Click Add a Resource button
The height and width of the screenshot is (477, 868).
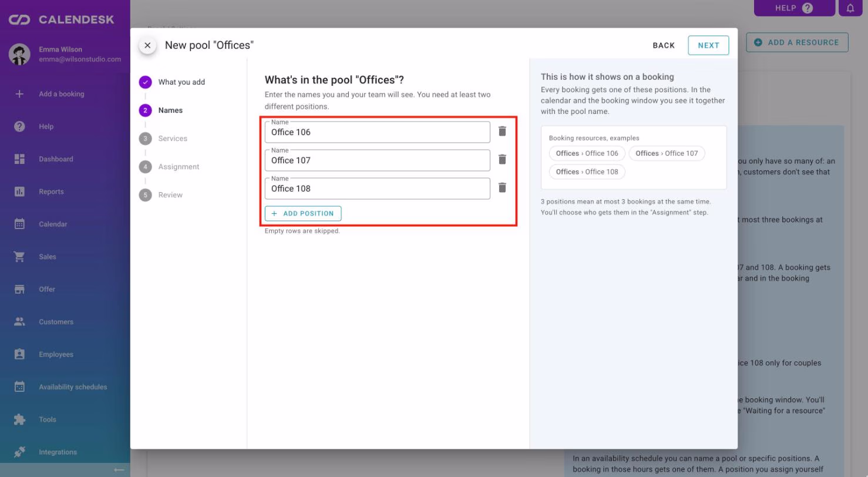click(797, 42)
